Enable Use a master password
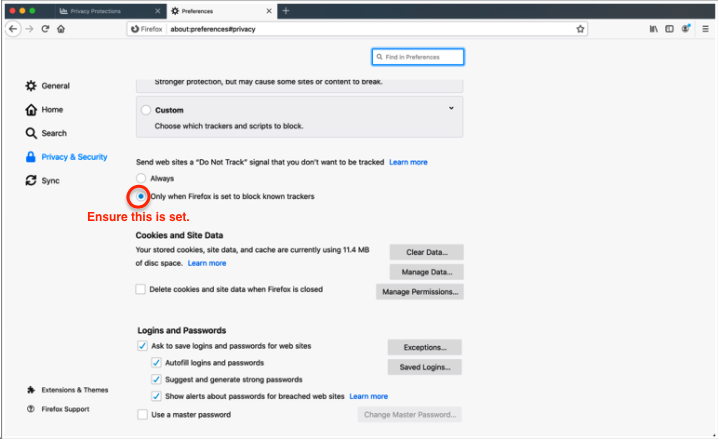This screenshot has width=718, height=439. [x=142, y=415]
